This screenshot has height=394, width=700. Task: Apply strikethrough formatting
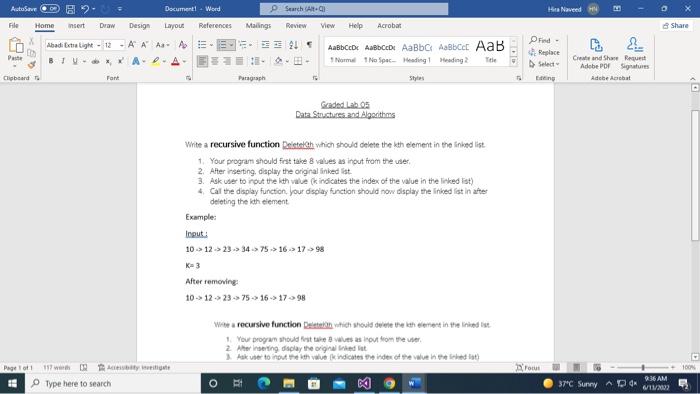click(x=95, y=61)
